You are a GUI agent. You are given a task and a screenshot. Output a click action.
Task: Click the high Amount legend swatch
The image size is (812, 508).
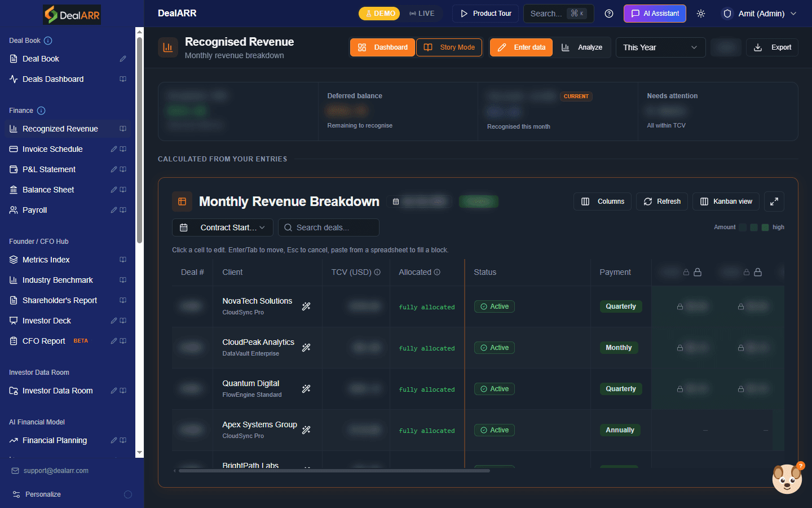click(765, 227)
